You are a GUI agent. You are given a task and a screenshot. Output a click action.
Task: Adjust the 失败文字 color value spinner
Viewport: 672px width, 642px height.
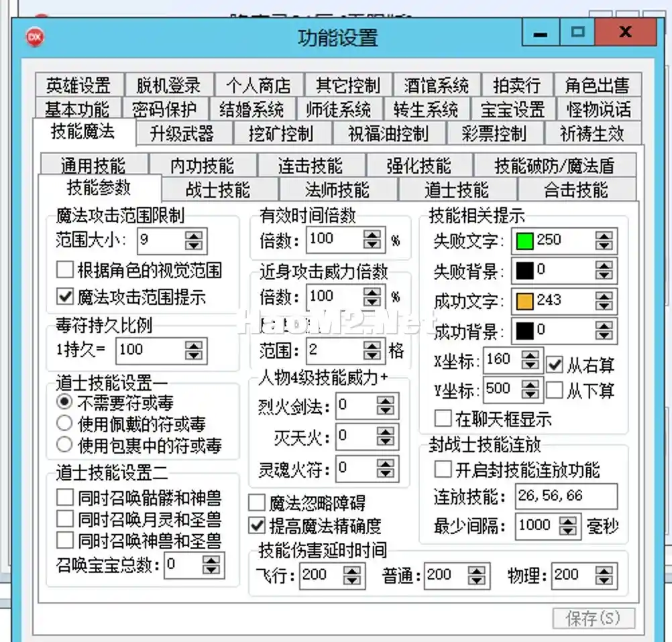tap(604, 241)
